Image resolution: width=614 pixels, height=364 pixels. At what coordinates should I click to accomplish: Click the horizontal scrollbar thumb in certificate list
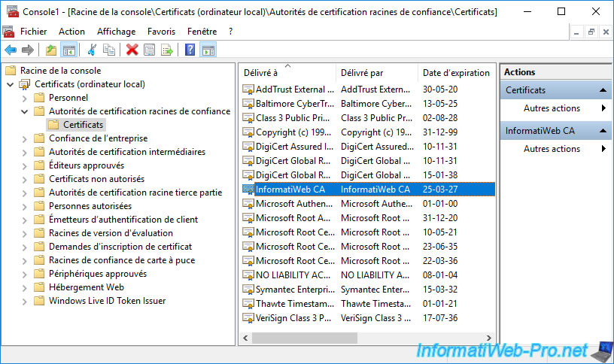click(x=305, y=338)
